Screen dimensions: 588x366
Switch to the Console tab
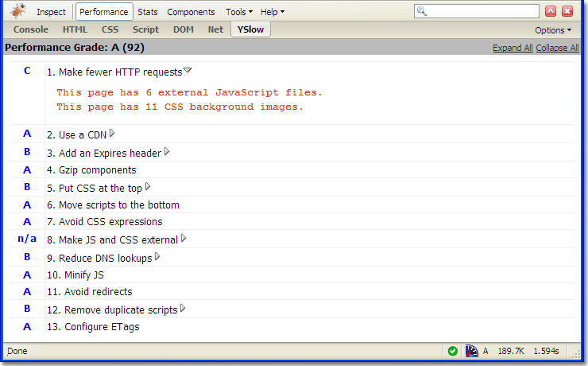point(31,29)
